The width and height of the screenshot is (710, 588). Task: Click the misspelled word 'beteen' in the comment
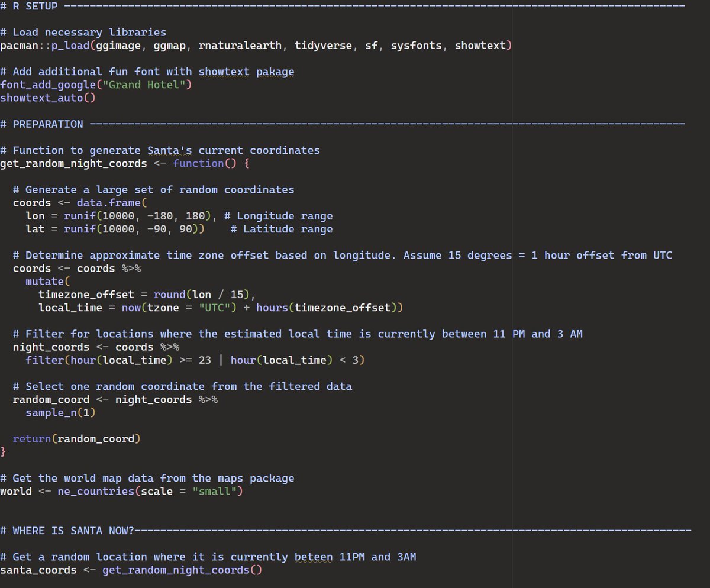314,557
